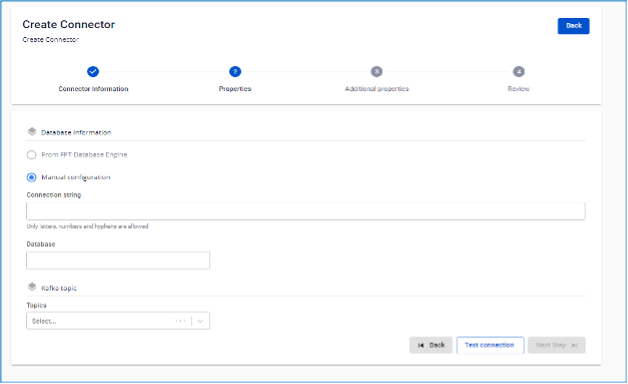This screenshot has height=384, width=628.
Task: Open the Additional properties step label
Action: (x=377, y=89)
